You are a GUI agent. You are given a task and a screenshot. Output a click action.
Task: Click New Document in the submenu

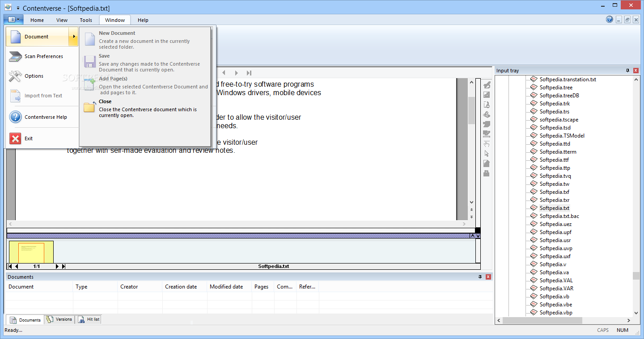146,40
